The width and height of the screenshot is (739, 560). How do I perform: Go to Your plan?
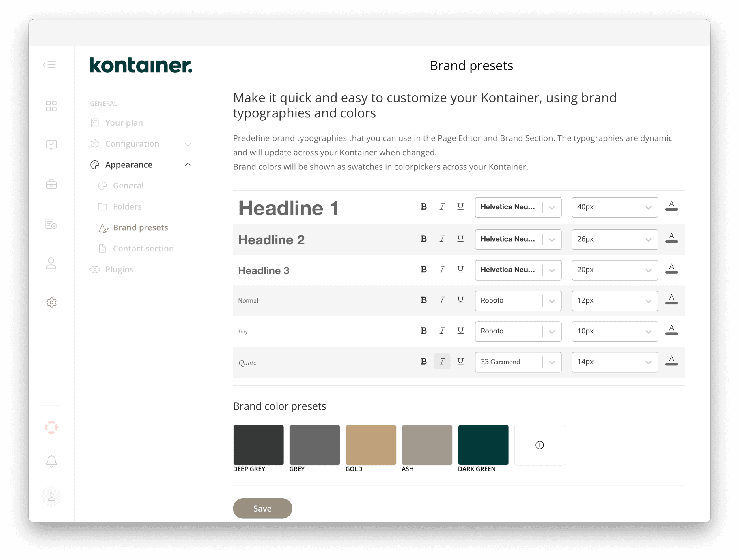point(124,123)
